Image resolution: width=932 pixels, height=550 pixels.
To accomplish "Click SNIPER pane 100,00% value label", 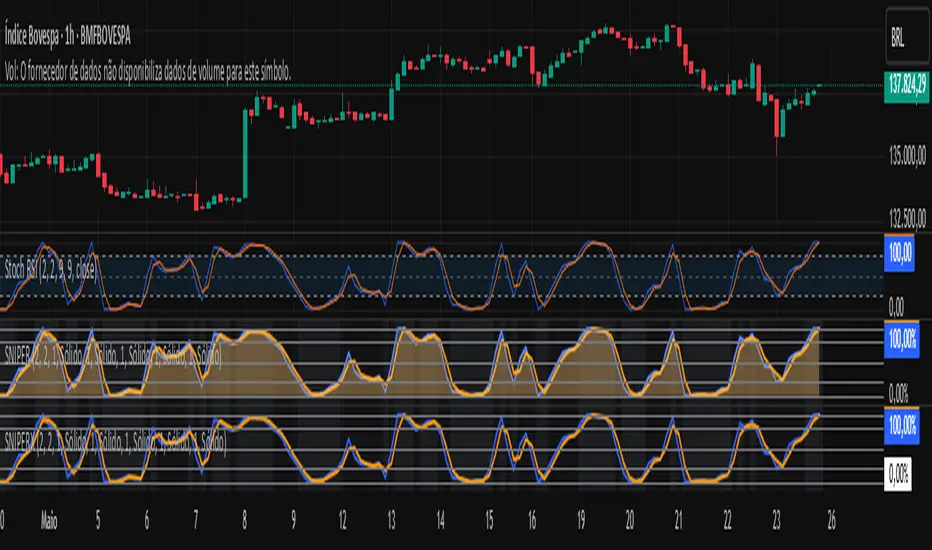I will [x=902, y=340].
